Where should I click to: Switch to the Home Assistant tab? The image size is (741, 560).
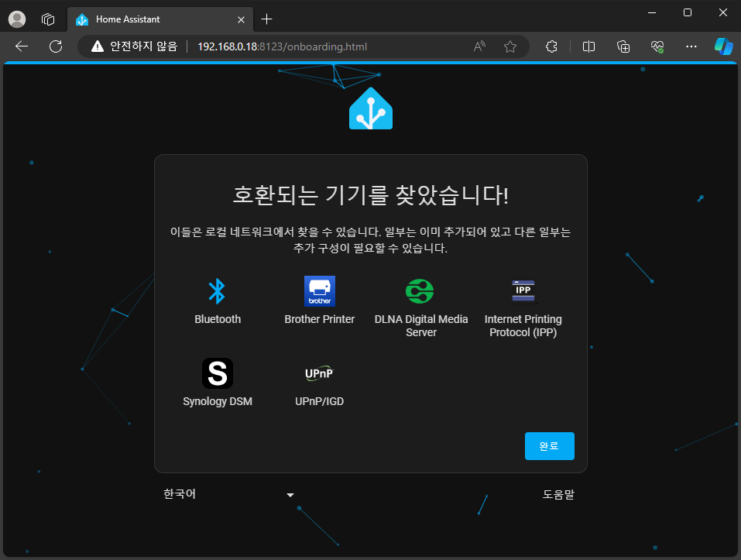160,19
